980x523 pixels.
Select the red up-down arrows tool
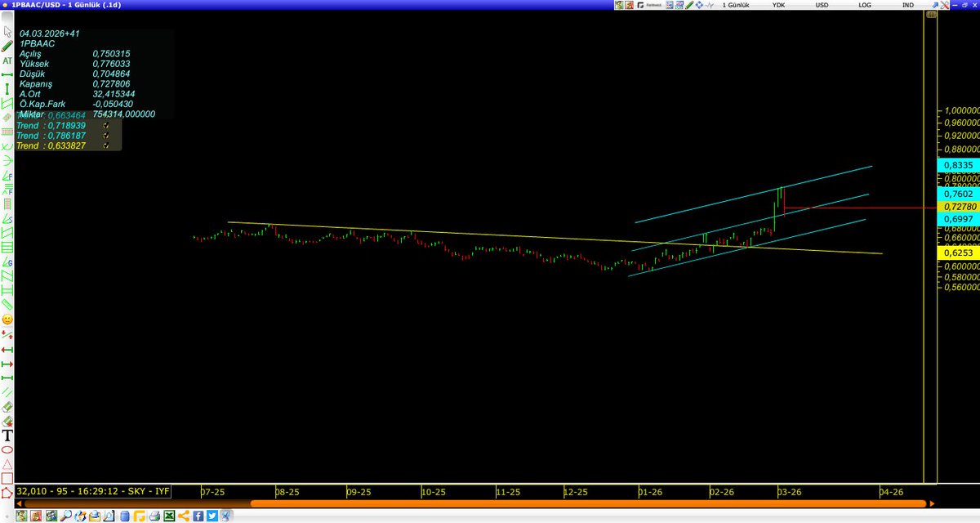(x=7, y=335)
